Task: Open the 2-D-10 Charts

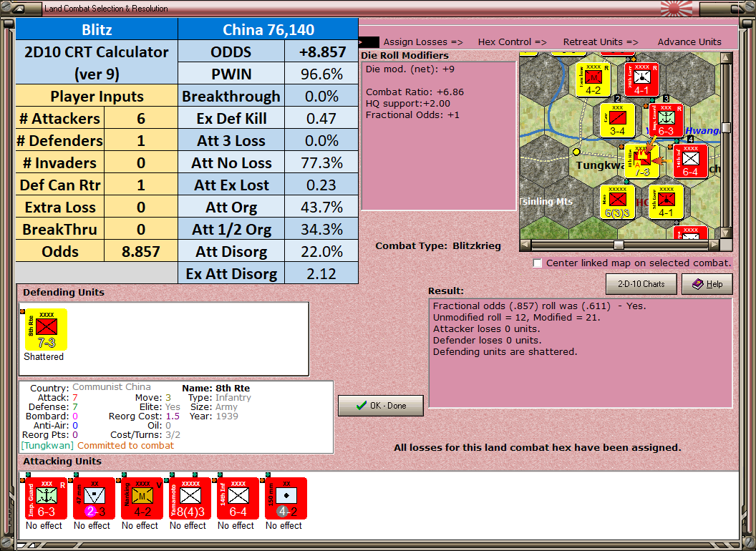Action: (641, 284)
